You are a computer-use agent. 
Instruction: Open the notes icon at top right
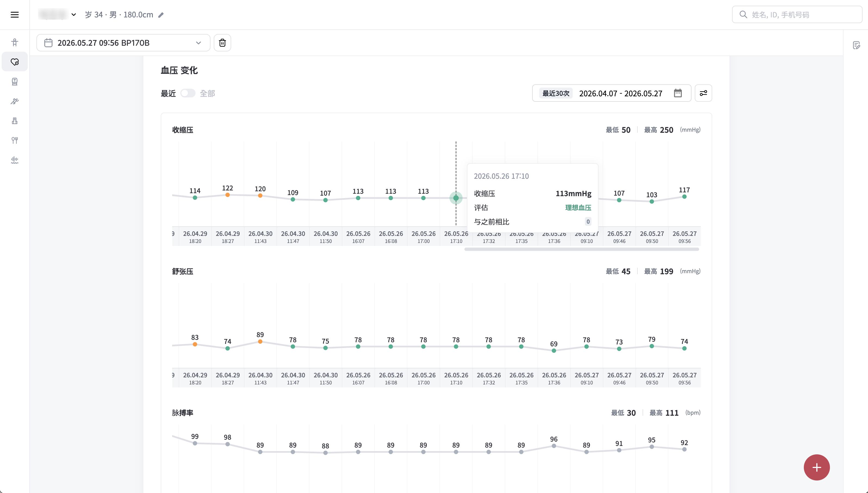(856, 45)
